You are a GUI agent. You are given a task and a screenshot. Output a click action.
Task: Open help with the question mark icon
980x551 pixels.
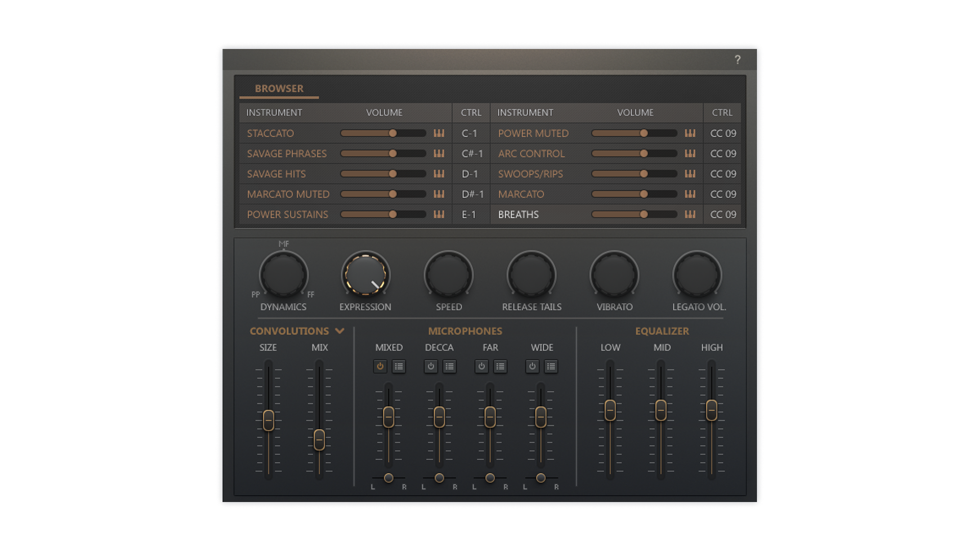[738, 60]
